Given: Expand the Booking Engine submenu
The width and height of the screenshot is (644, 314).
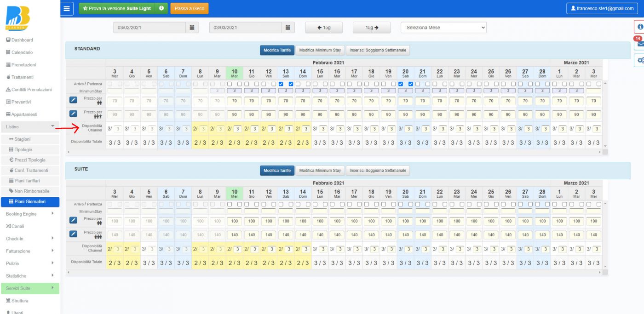Looking at the screenshot, I should [x=30, y=214].
